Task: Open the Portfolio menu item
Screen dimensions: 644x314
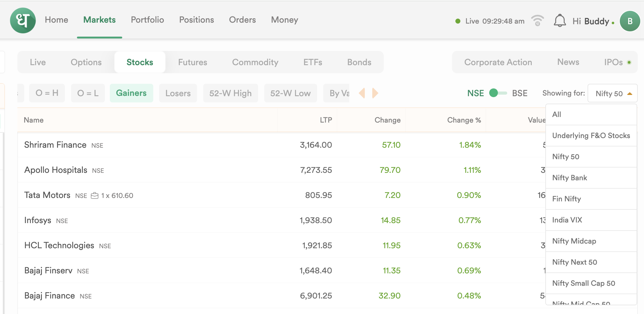Action: pos(147,20)
